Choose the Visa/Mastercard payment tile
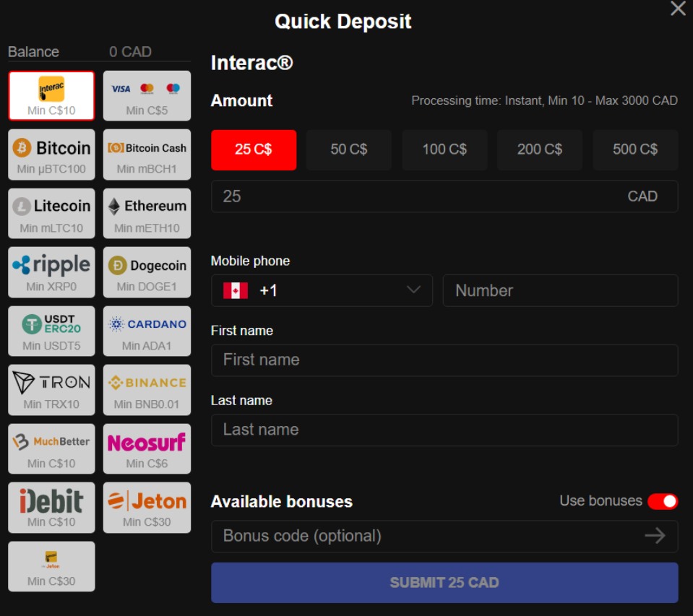 tap(147, 96)
